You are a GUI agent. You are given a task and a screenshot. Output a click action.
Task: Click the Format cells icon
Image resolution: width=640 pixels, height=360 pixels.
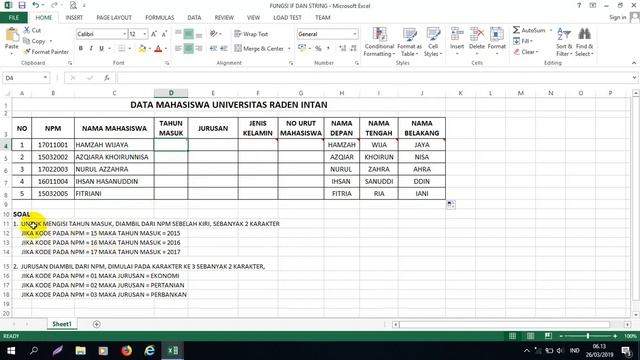tap(497, 35)
